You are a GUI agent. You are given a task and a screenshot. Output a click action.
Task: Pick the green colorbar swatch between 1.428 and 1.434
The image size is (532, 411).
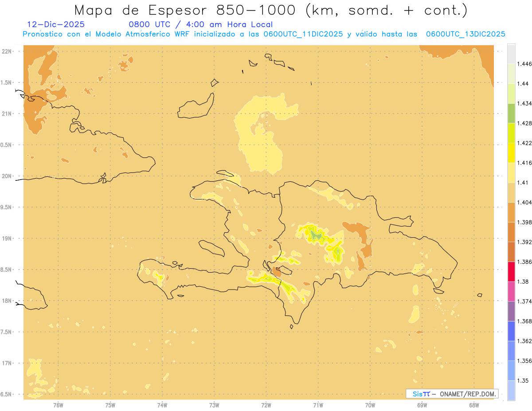[511, 113]
